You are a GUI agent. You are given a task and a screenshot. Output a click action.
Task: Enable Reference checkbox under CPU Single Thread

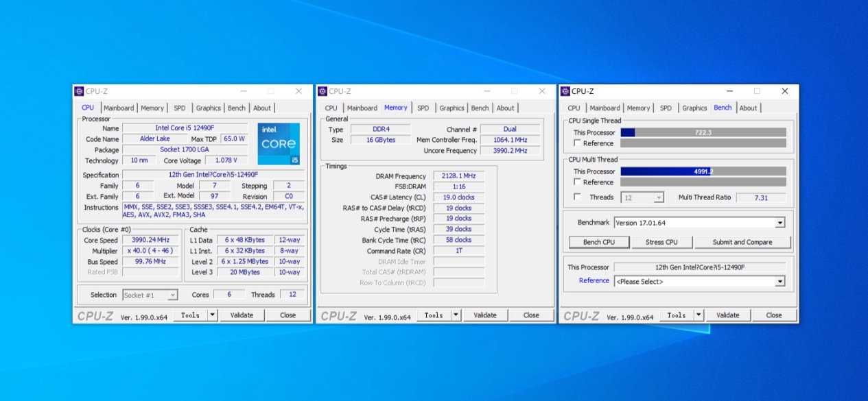click(577, 143)
